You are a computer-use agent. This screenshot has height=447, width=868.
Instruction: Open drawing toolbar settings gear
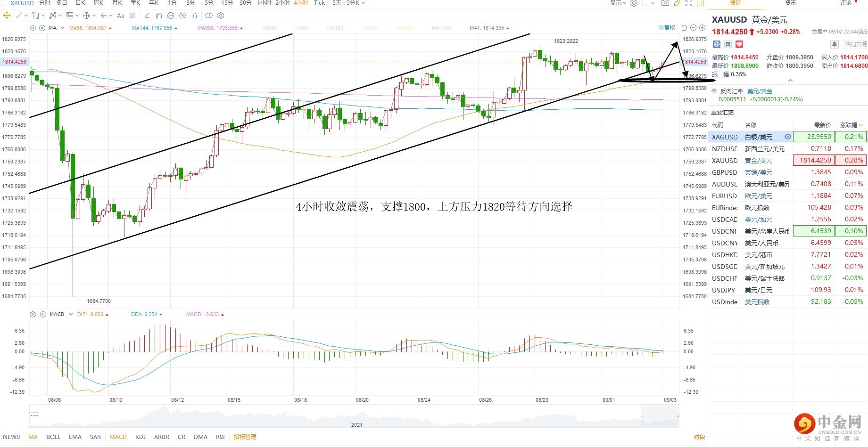pos(220,16)
